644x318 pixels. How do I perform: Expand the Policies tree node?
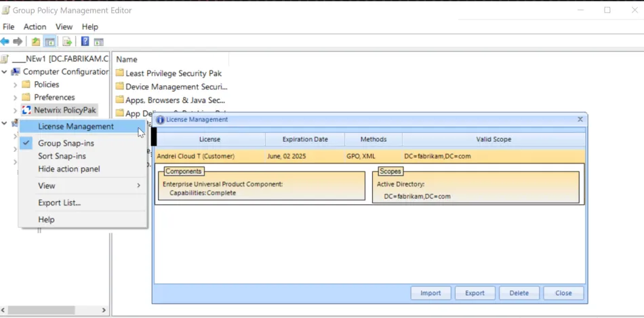point(16,85)
